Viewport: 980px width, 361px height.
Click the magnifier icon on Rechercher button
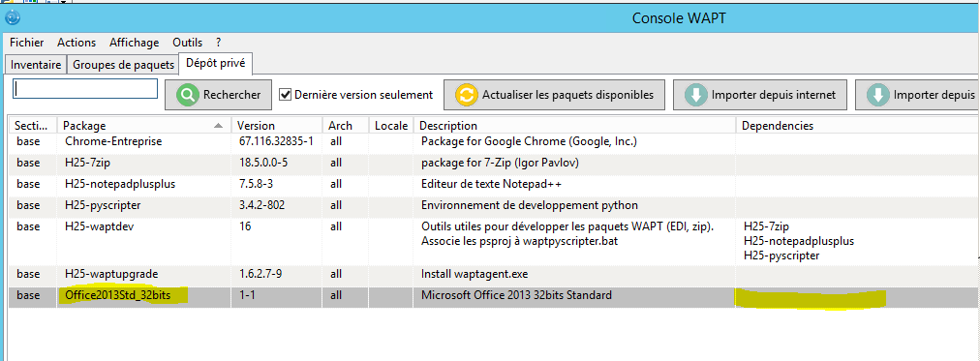point(187,95)
